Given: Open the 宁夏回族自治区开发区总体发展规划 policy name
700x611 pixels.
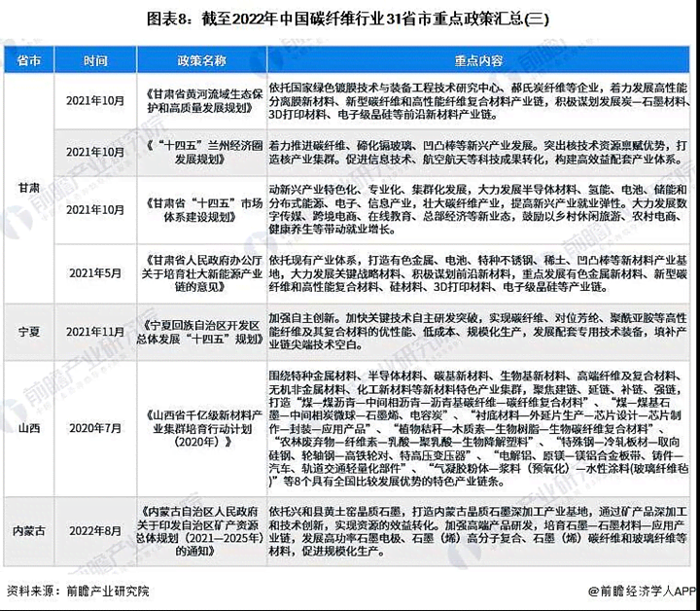Looking at the screenshot, I should coord(201,331).
